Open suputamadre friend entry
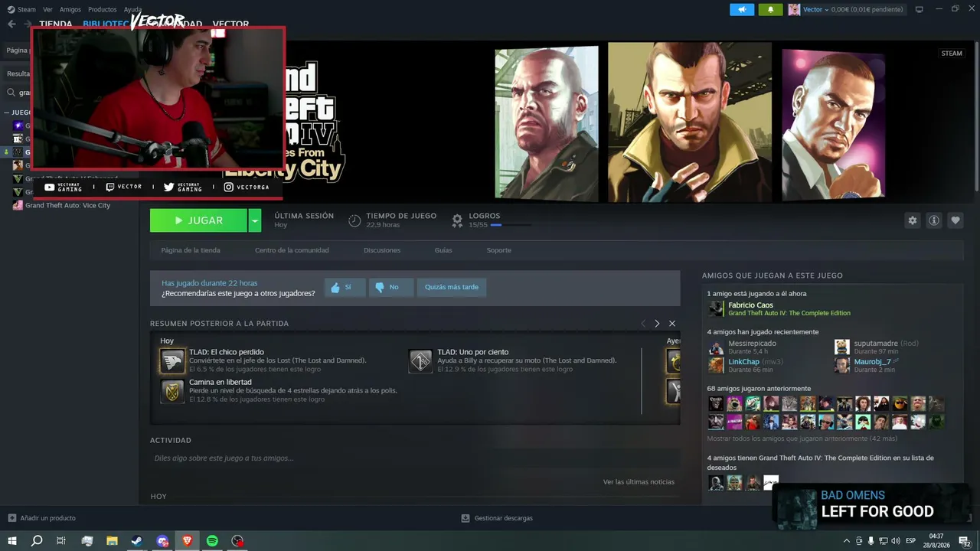 point(876,344)
